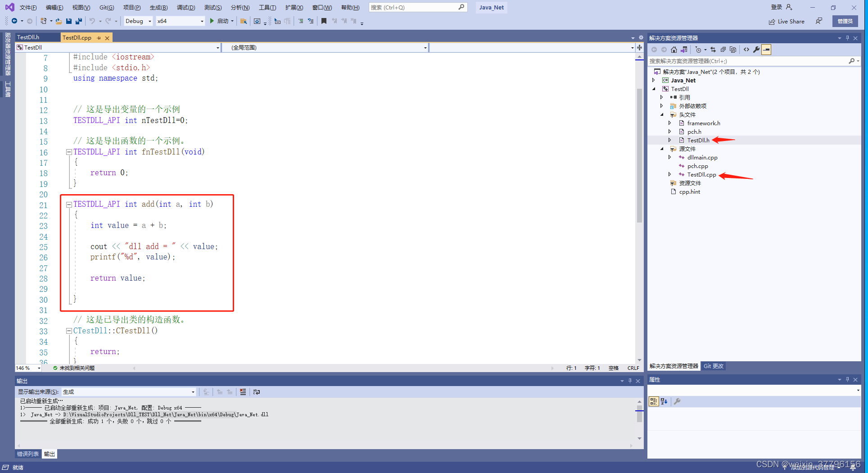The height and width of the screenshot is (473, 868).
Task: Open the 文件(F) menu
Action: tap(28, 8)
